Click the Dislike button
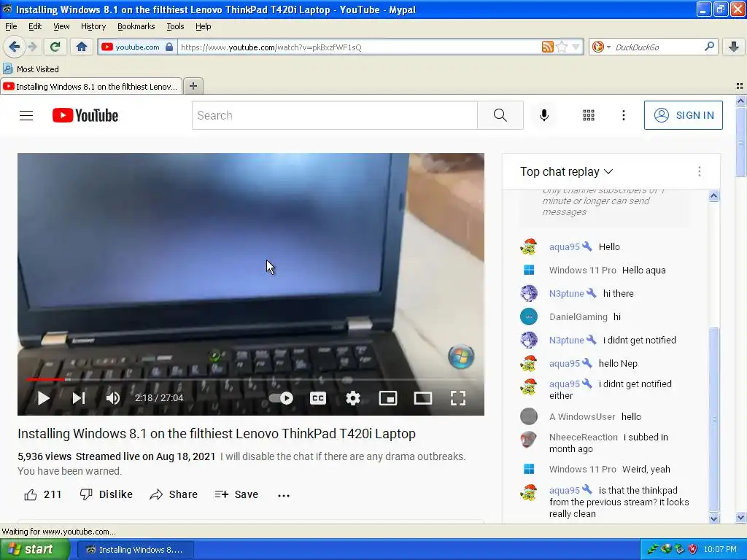 [x=106, y=495]
